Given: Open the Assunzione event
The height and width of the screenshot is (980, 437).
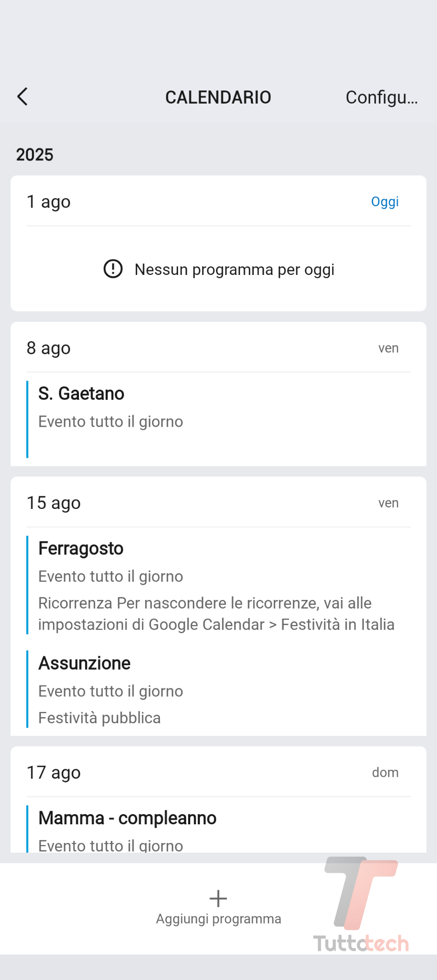Looking at the screenshot, I should [84, 663].
